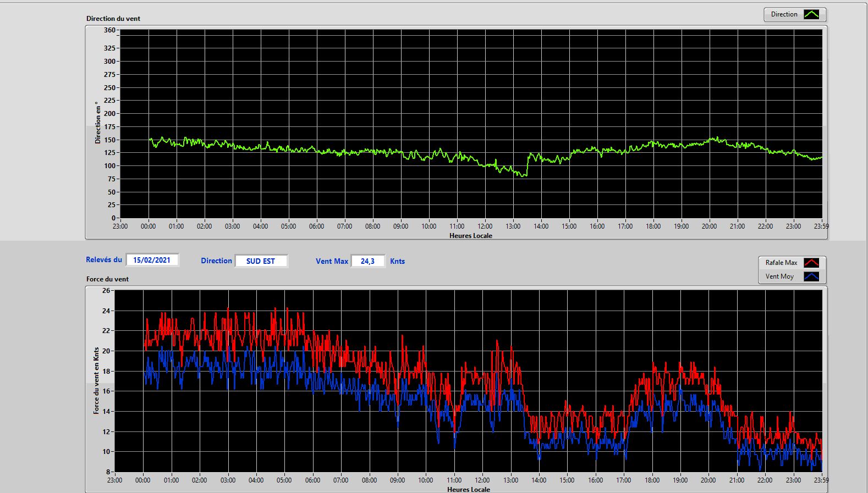868x493 pixels.
Task: Click the 360 value on direction axis
Action: click(x=109, y=30)
